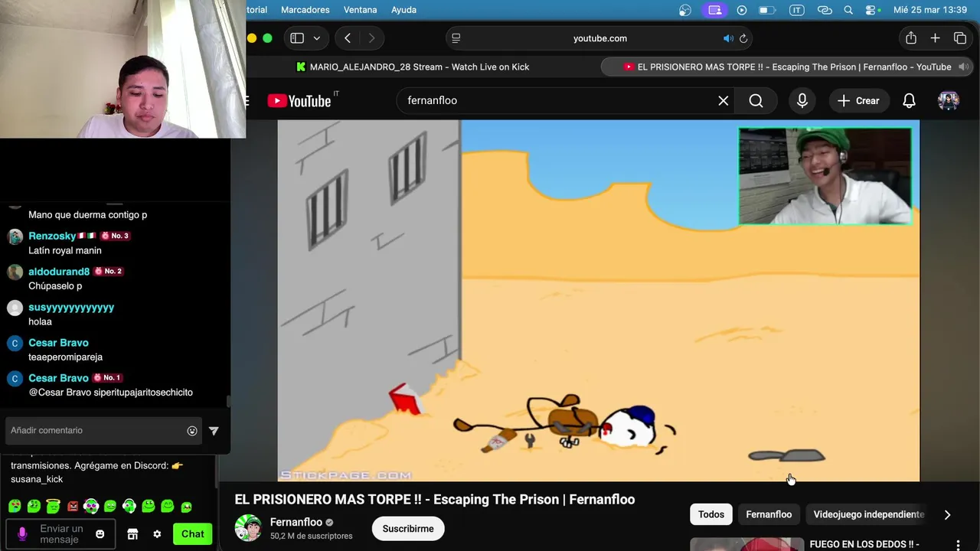
Task: Switch the IT input source
Action: [796, 10]
